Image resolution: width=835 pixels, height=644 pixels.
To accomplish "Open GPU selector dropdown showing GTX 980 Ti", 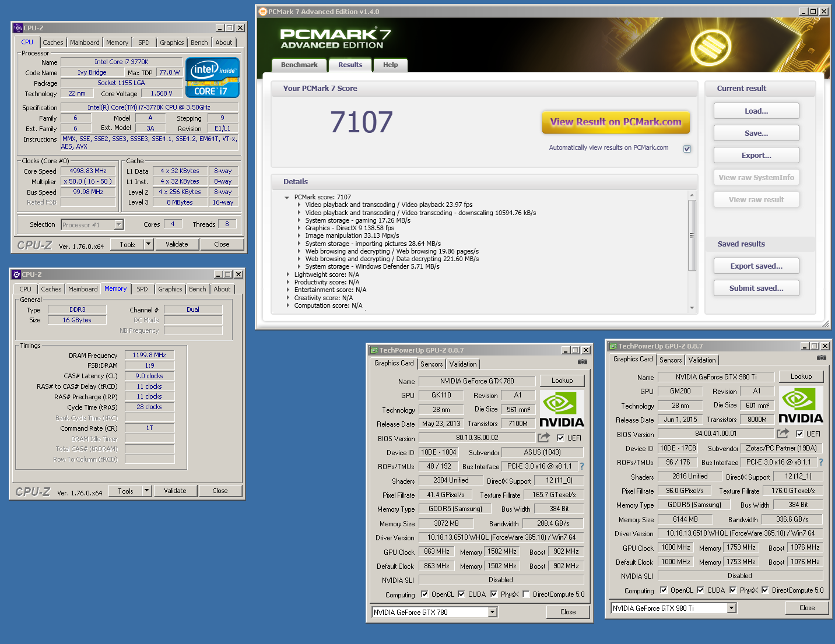I will [732, 608].
